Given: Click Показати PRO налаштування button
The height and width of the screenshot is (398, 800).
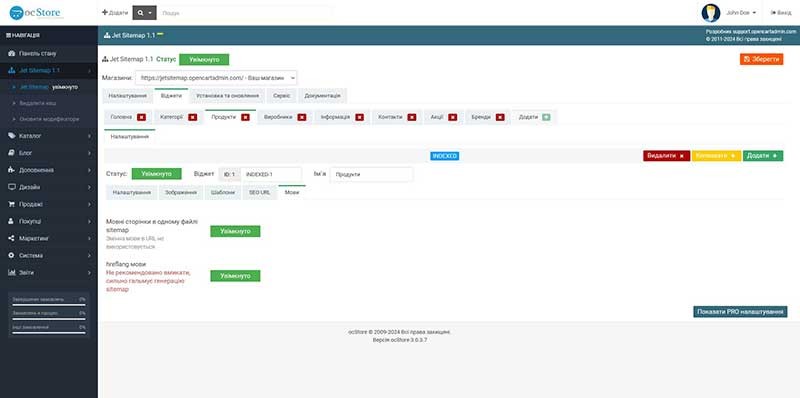Looking at the screenshot, I should 740,312.
